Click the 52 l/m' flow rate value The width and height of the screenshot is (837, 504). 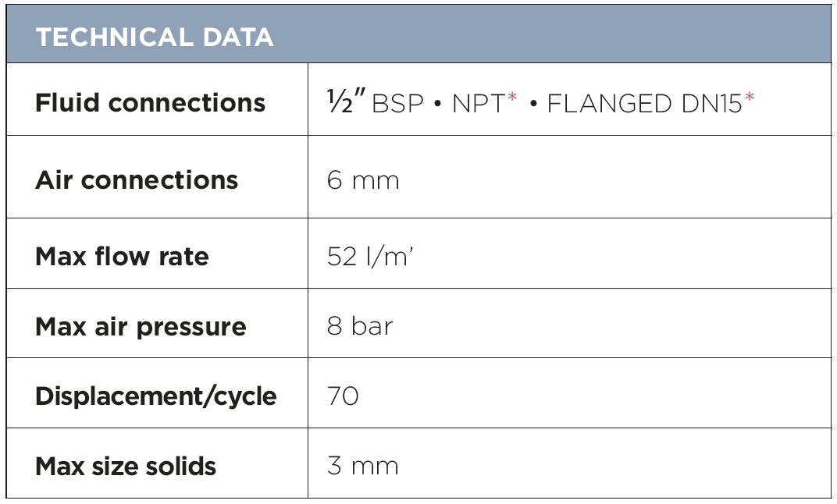pyautogui.click(x=370, y=257)
